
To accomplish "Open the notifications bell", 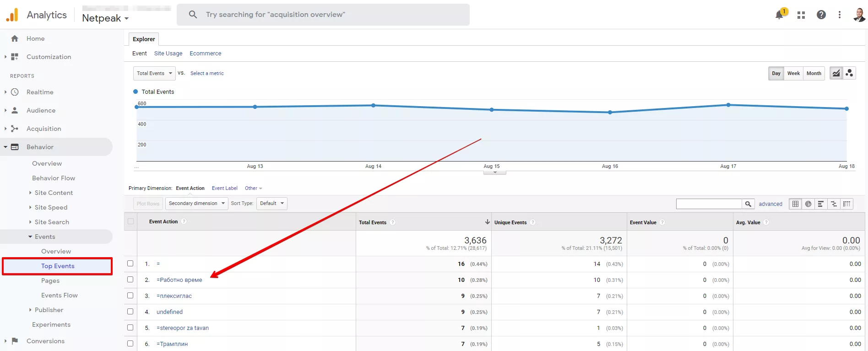I will (x=779, y=15).
